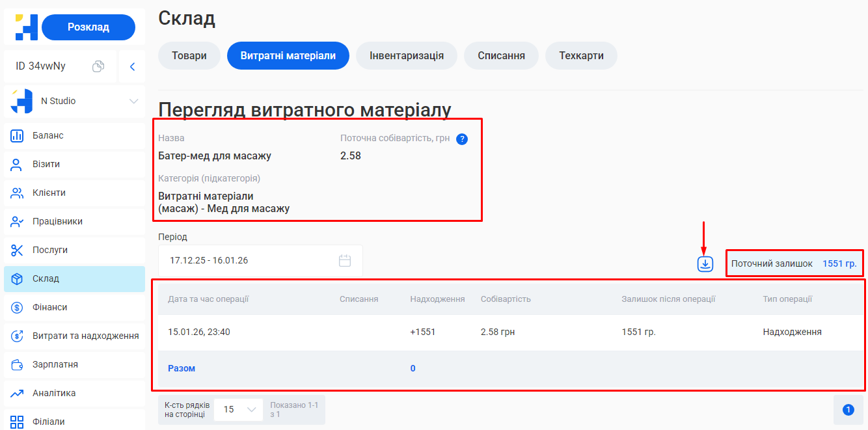This screenshot has width=868, height=430.
Task: Open the Списання tab
Action: (x=501, y=56)
